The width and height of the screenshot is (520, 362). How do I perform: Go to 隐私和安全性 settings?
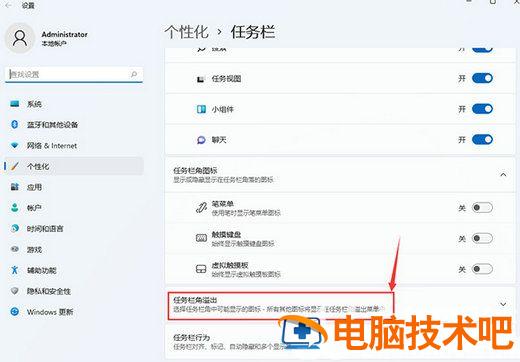click(x=74, y=291)
